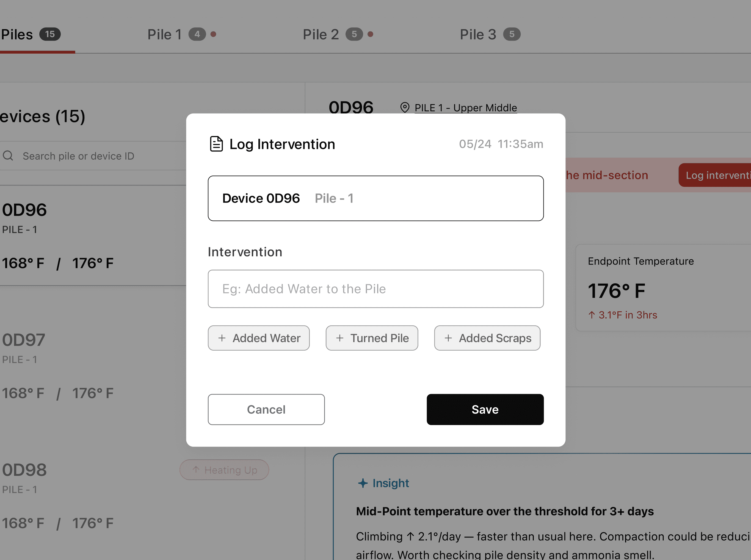Click the plus icon on Added Water
Viewport: 751px width, 560px height.
(222, 338)
